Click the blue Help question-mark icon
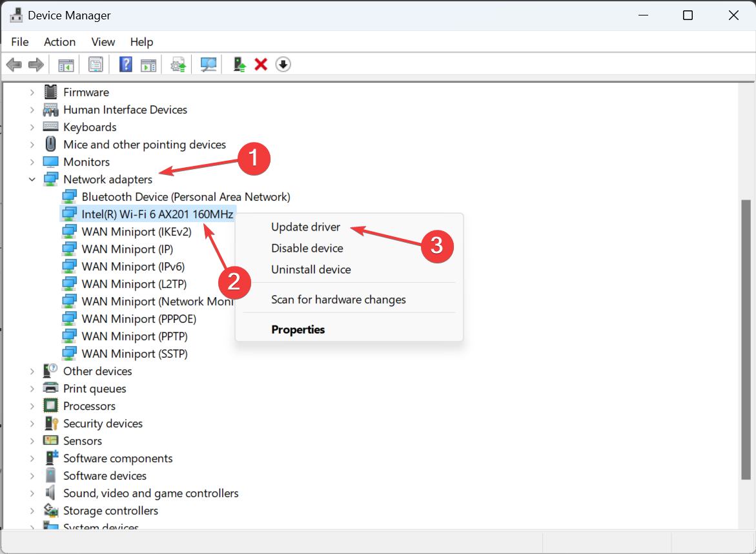756x554 pixels. pos(125,64)
